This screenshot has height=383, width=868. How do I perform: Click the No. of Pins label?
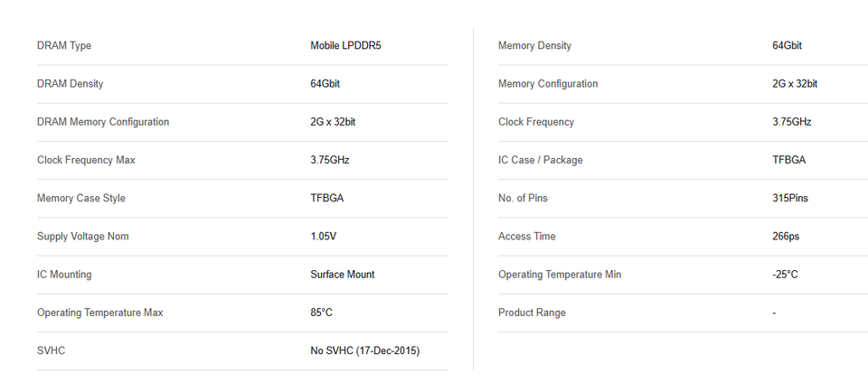tap(523, 199)
